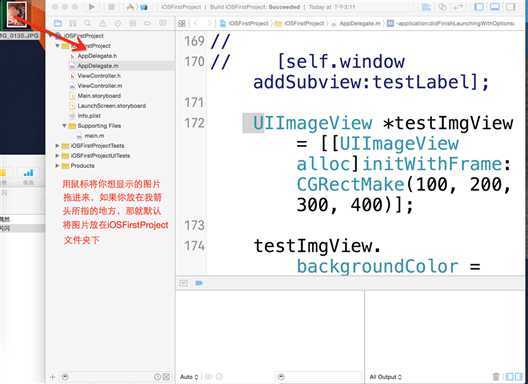Expand the iOSFirstProjectUITests group
This screenshot has height=384, width=528.
57,156
